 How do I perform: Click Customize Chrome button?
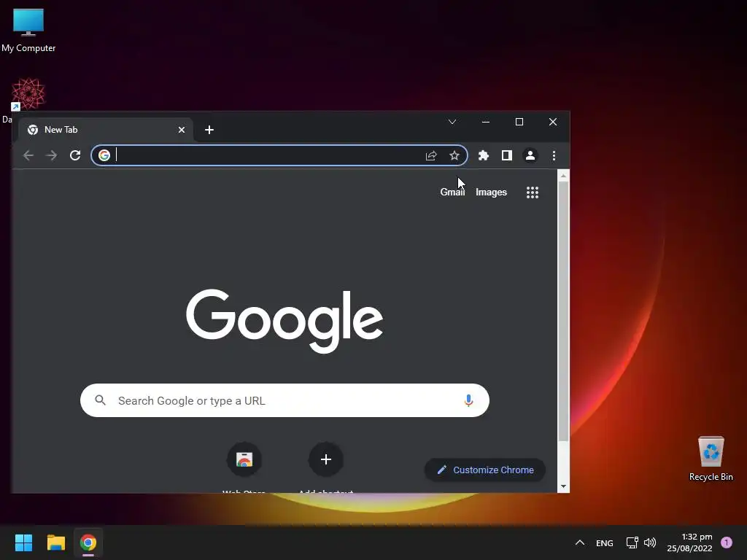click(485, 470)
